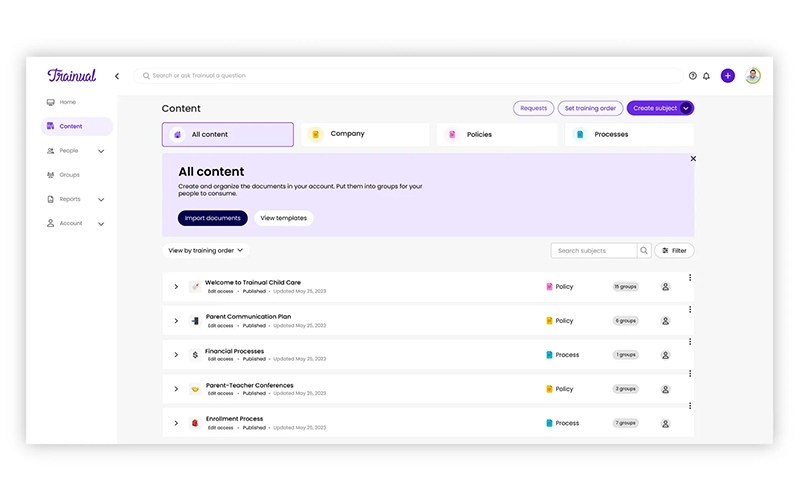Expand the Reports chevron

pyautogui.click(x=101, y=199)
